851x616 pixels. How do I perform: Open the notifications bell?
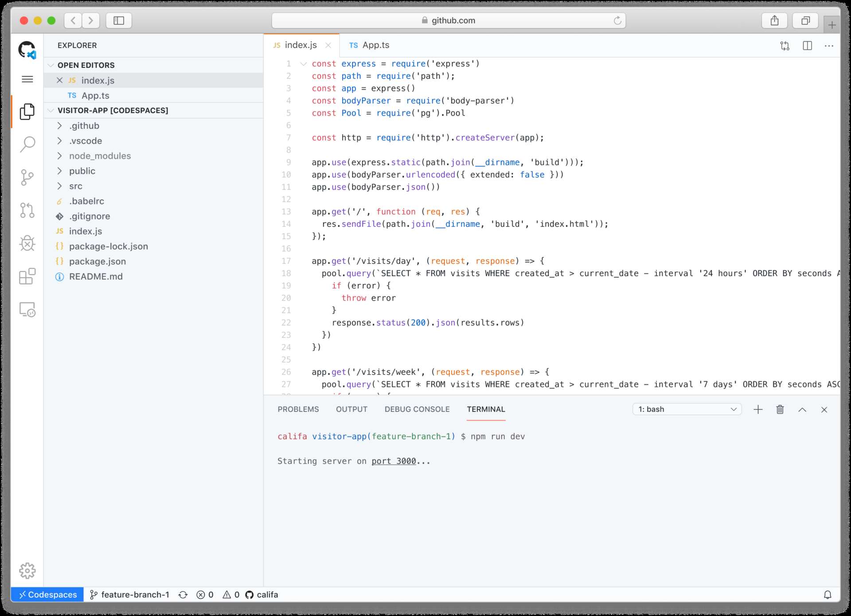coord(827,595)
